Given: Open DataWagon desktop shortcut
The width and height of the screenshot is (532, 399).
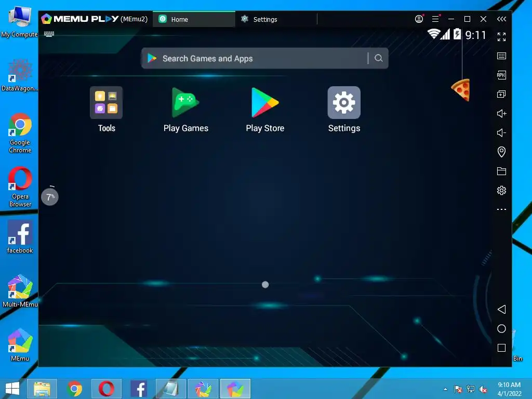Looking at the screenshot, I should [20, 75].
